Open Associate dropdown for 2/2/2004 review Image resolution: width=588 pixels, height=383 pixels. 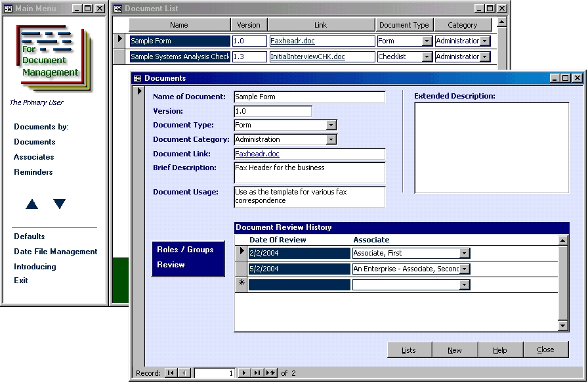[x=465, y=254]
